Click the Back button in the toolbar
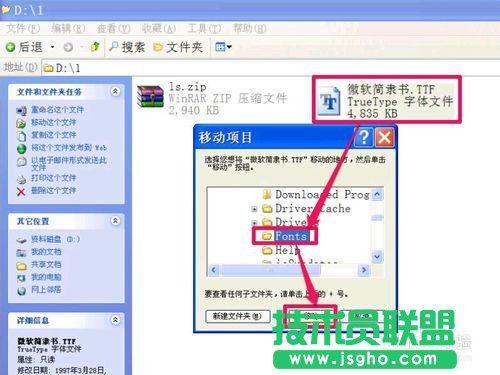This screenshot has height=375, width=500. pos(24,47)
